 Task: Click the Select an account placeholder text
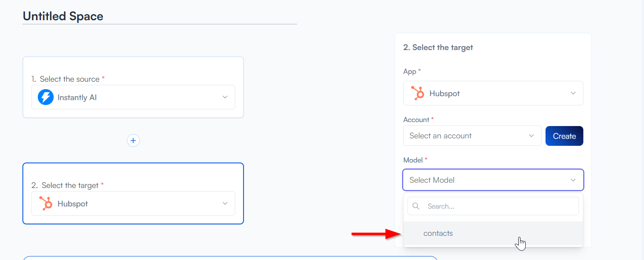(440, 136)
